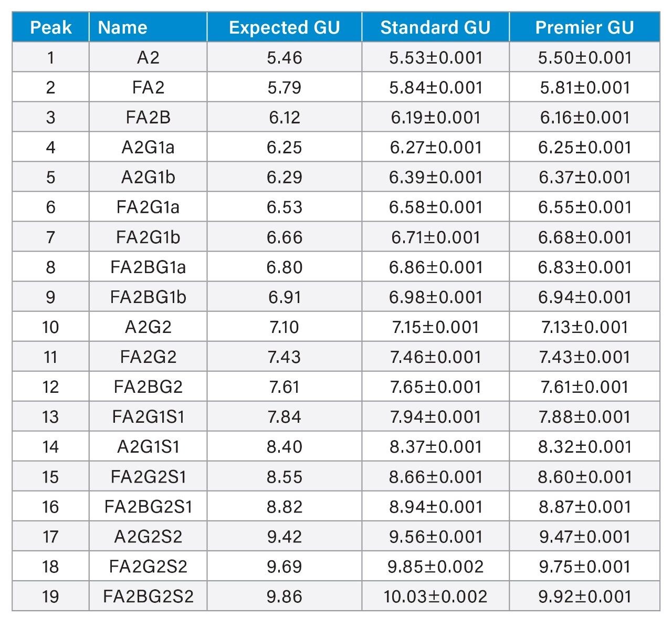672x626 pixels.
Task: Click the FA2G1b name cell
Action: (148, 237)
